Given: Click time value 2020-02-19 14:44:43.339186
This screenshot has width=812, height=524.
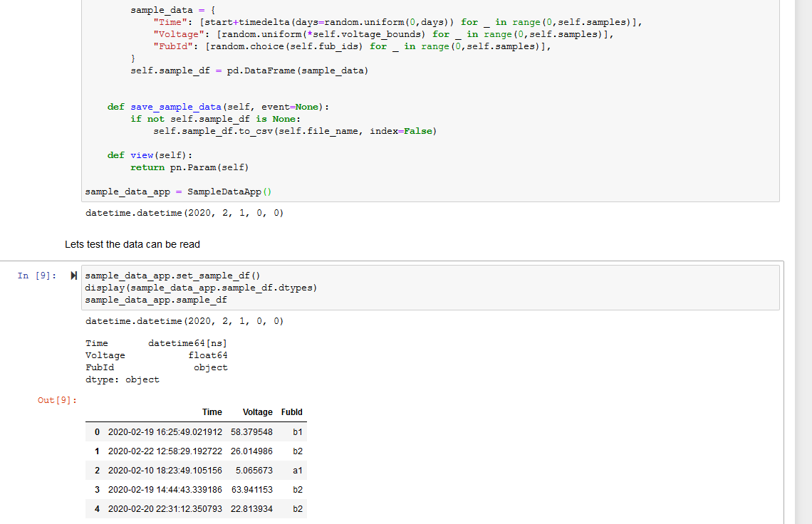Looking at the screenshot, I should [165, 489].
